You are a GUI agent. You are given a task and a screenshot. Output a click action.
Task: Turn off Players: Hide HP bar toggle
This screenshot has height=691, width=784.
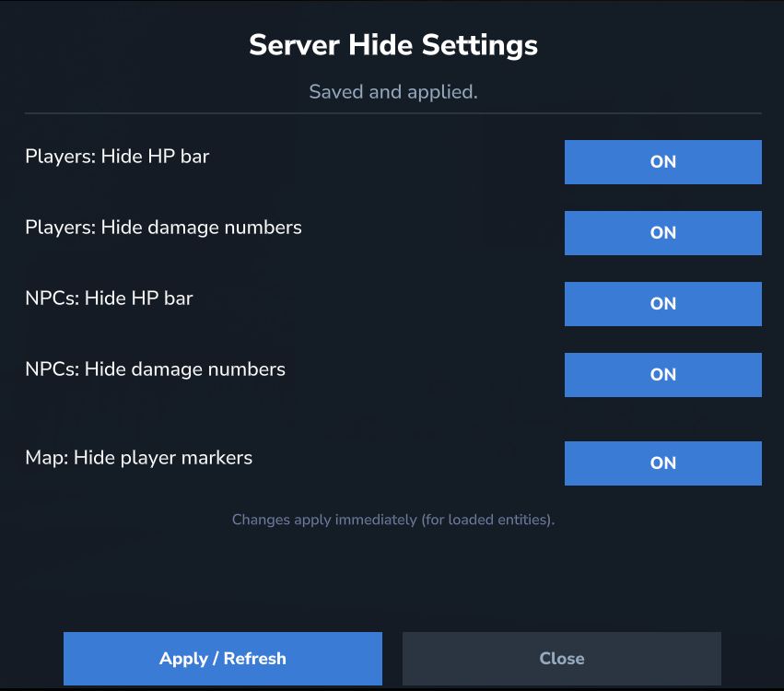(662, 162)
